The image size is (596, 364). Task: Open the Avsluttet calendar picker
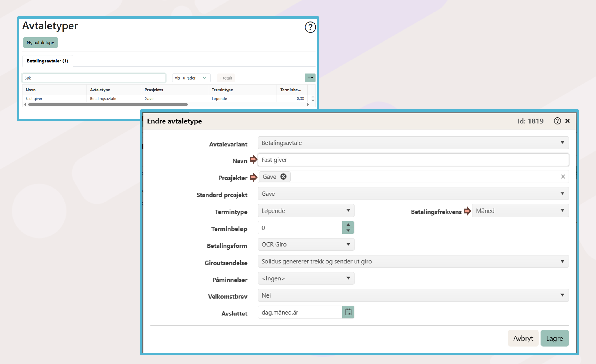tap(348, 312)
